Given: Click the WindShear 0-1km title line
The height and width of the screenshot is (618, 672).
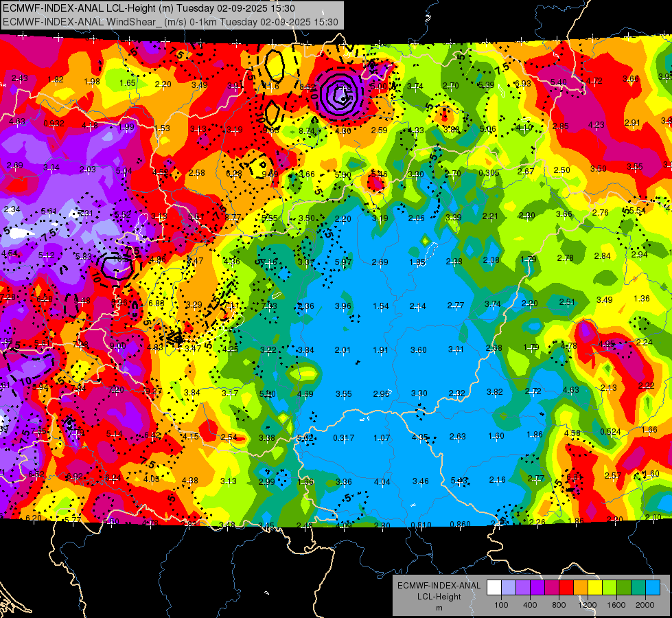Looking at the screenshot, I should click(170, 22).
